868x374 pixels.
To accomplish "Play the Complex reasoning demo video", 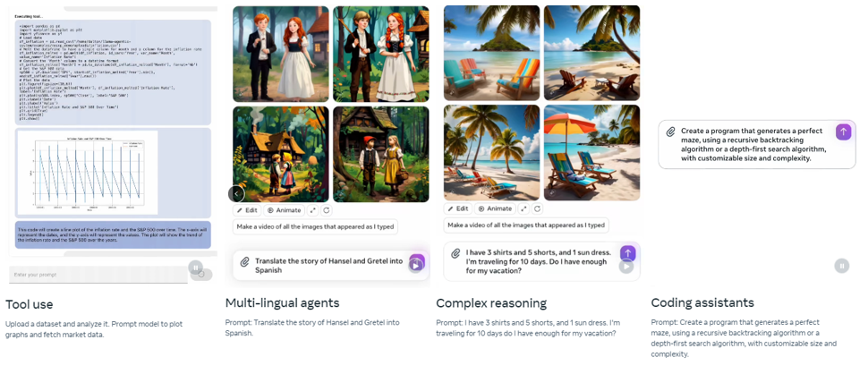I will tap(626, 267).
